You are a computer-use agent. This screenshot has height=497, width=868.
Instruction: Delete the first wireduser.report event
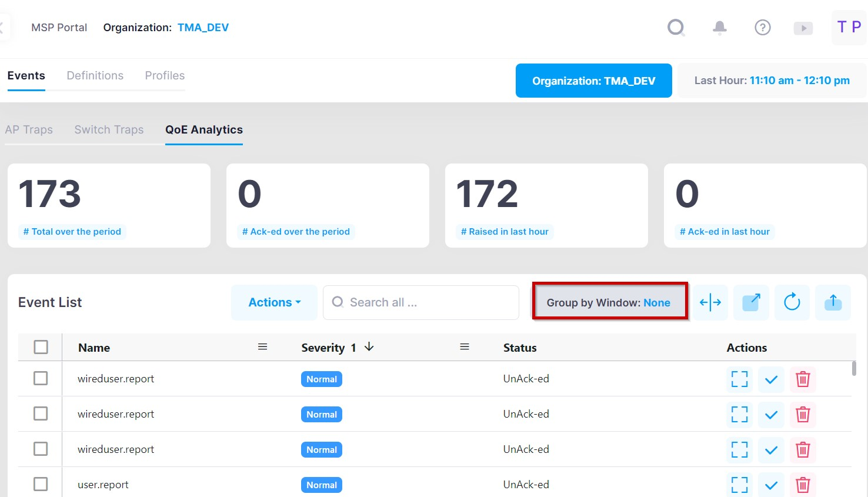tap(802, 379)
